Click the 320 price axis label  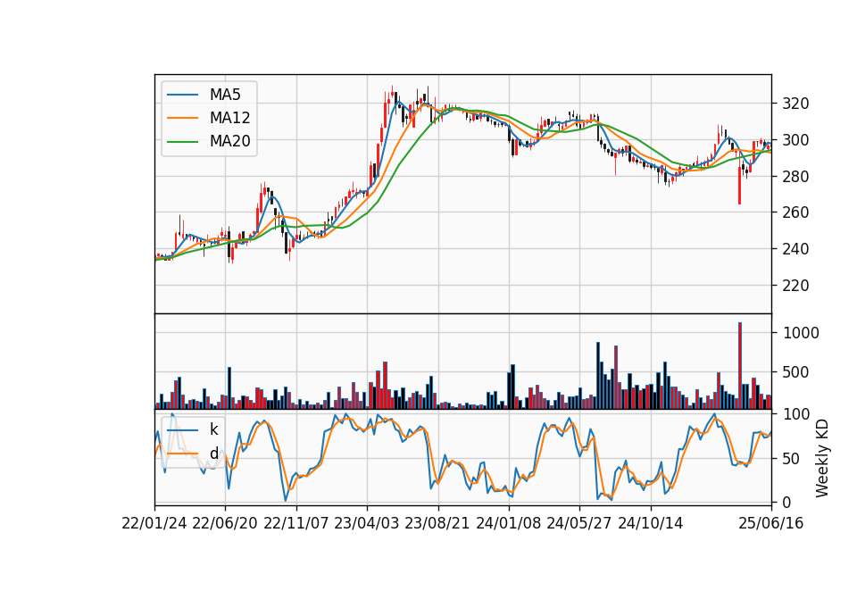coord(795,104)
